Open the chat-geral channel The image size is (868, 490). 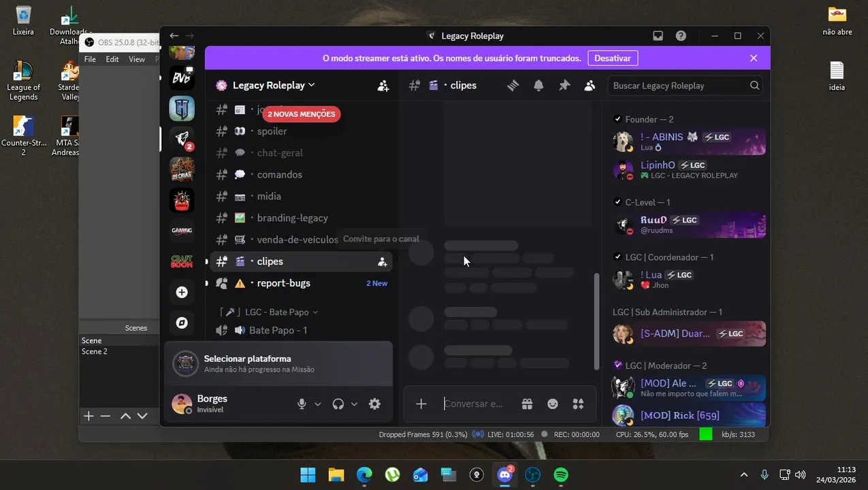(301, 152)
